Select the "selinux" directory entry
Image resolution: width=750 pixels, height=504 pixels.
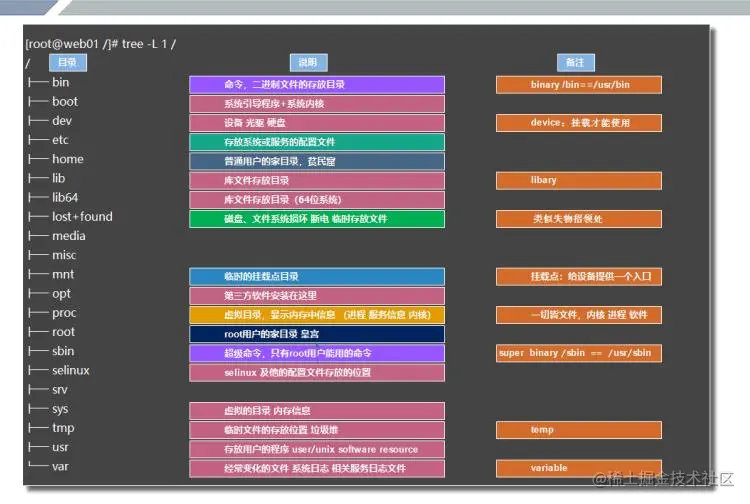tap(70, 370)
